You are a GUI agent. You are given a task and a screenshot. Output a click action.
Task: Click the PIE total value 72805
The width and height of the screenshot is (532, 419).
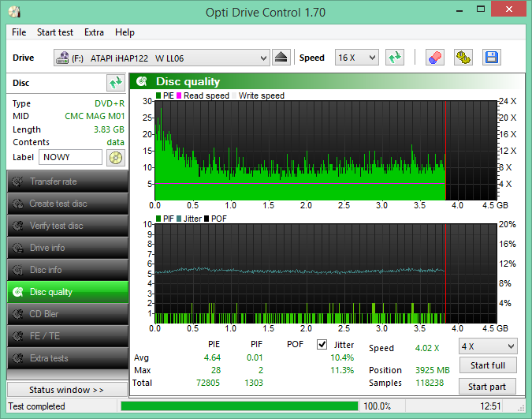tap(208, 383)
